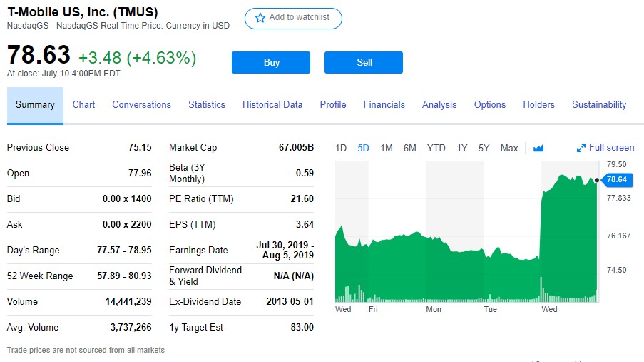Click the Beta (3Y Monthly) value 0.59

(x=305, y=174)
